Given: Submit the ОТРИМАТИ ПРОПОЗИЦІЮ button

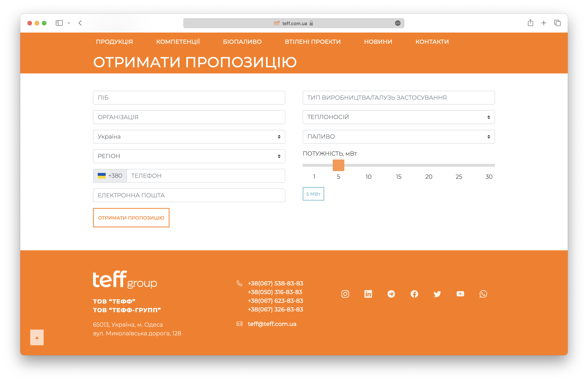Looking at the screenshot, I should [x=131, y=218].
